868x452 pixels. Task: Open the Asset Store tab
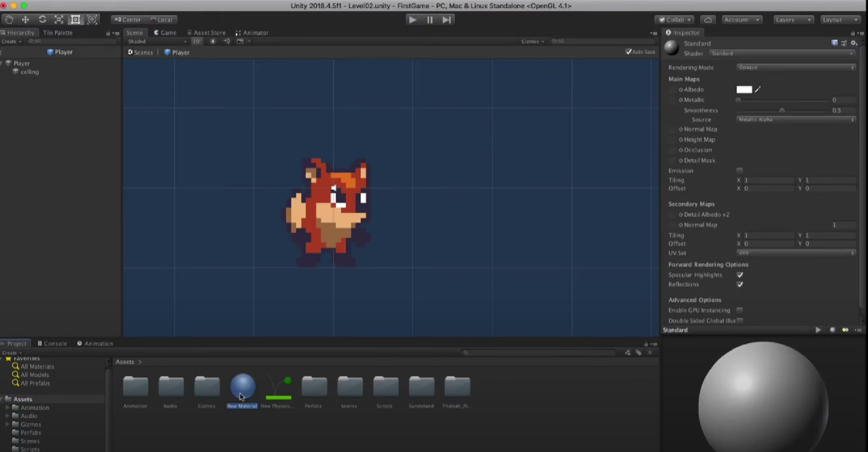206,33
